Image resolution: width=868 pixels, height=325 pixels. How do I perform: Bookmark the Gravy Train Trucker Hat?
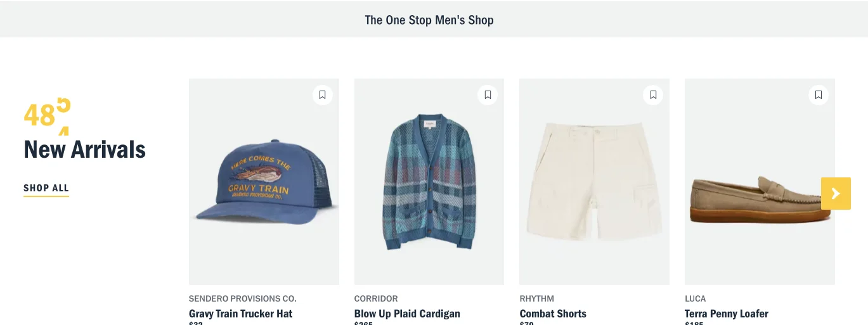pos(322,95)
